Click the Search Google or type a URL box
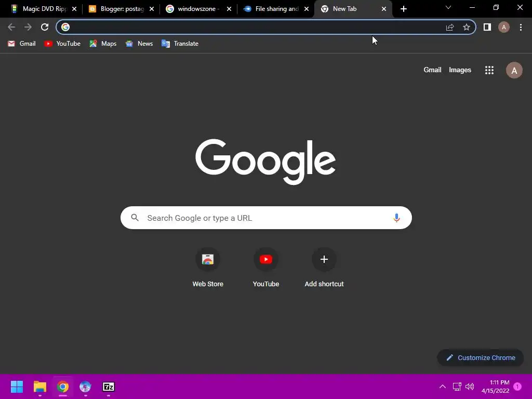Image resolution: width=532 pixels, height=399 pixels. point(266,218)
